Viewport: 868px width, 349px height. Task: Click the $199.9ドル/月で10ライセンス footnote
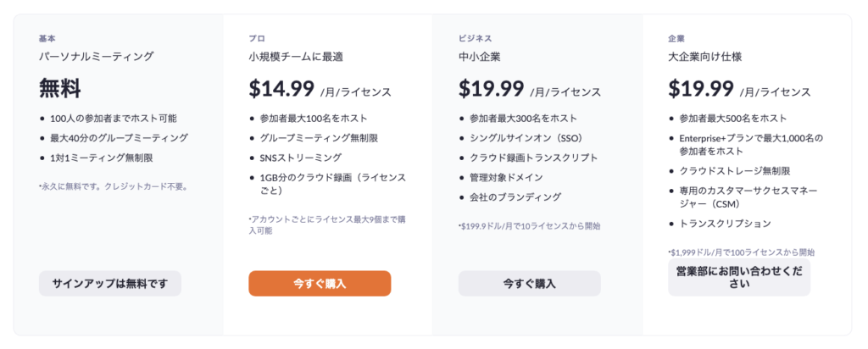[529, 226]
